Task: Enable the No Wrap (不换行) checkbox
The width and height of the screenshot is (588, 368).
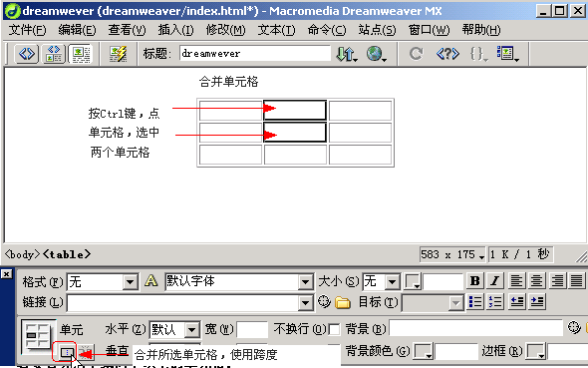Action: coord(334,330)
